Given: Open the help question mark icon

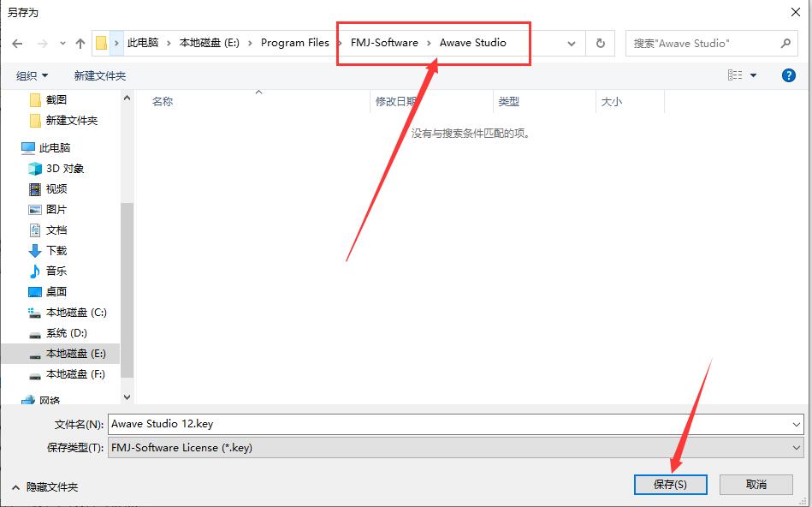Looking at the screenshot, I should click(788, 75).
